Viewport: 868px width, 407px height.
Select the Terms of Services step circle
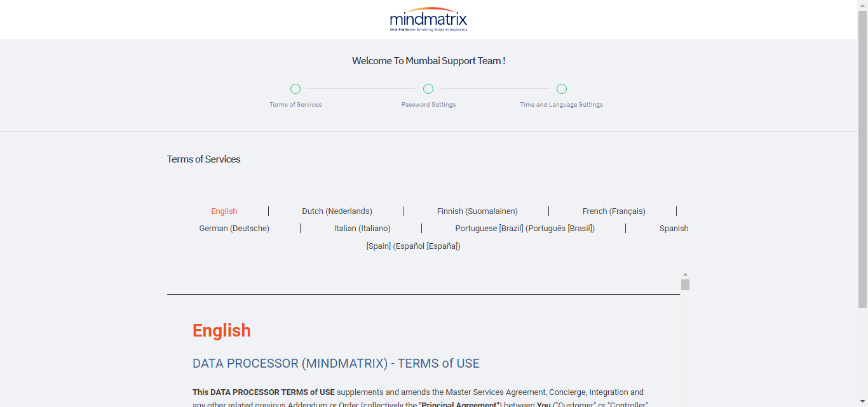tap(295, 89)
